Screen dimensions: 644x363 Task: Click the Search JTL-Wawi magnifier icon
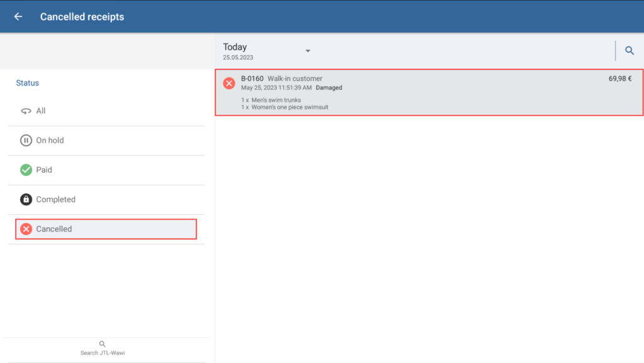(x=103, y=344)
